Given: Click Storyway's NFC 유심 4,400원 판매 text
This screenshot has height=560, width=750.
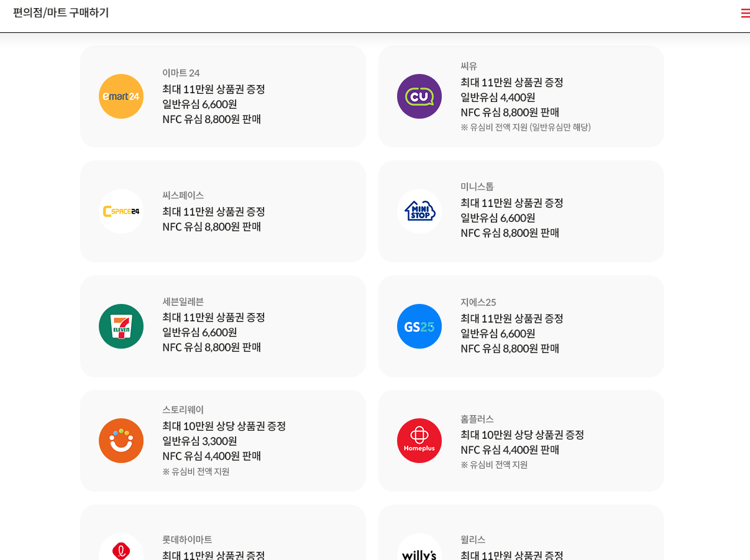Looking at the screenshot, I should click(212, 456).
